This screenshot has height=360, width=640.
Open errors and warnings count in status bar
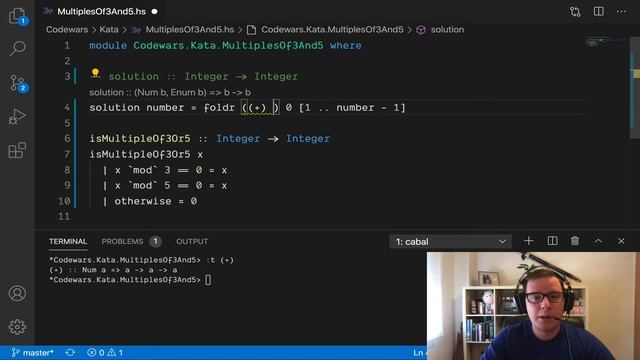click(105, 352)
